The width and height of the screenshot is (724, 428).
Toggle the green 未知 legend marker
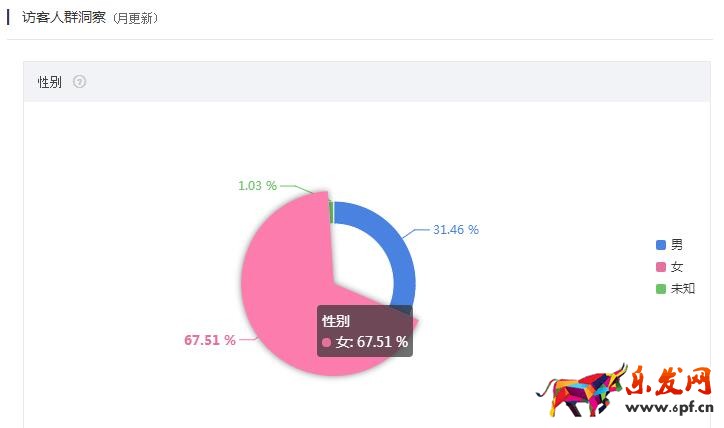pos(660,289)
